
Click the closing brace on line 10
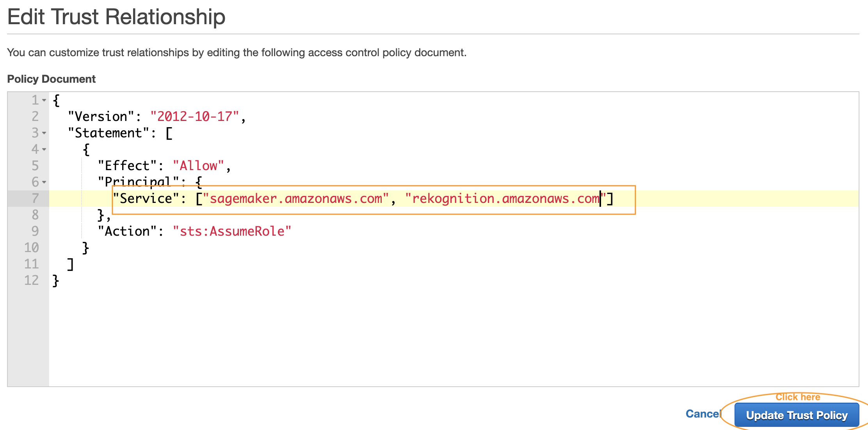pyautogui.click(x=86, y=248)
